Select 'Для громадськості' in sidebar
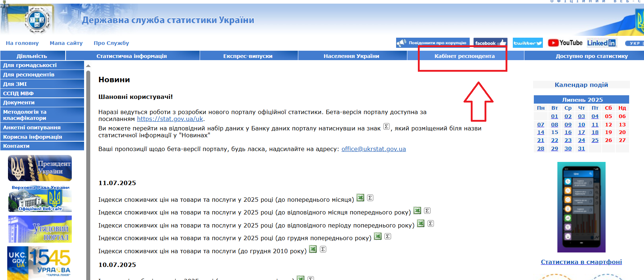Screen dimensions: 644x280 click(42, 65)
